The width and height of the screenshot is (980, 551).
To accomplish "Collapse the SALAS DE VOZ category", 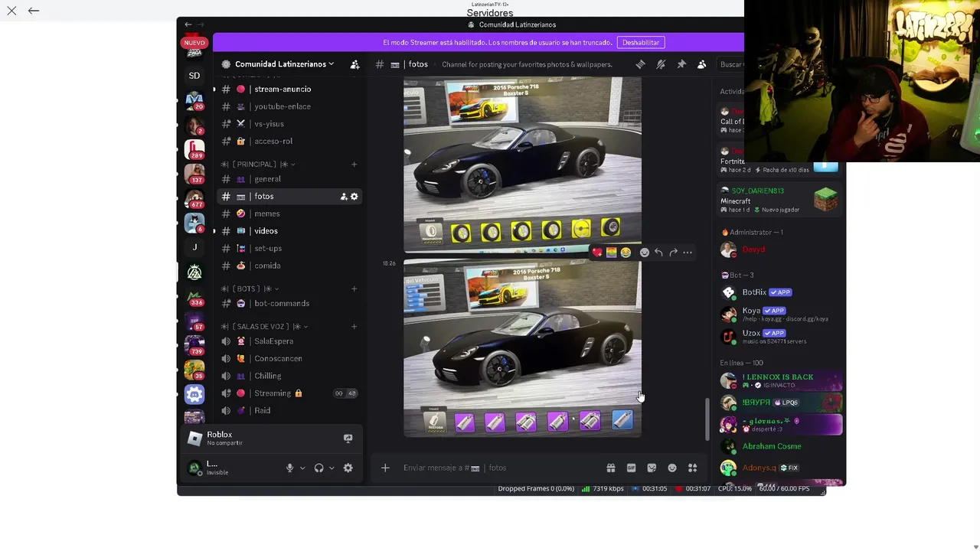I will [x=264, y=327].
